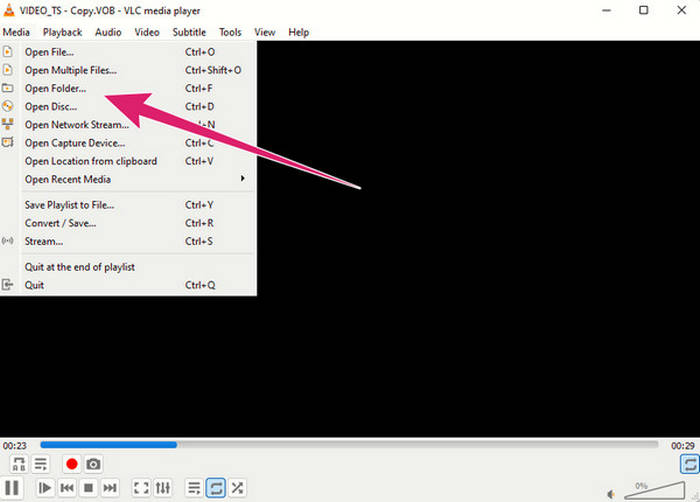Click the Open Multiple Files icon

coord(8,70)
